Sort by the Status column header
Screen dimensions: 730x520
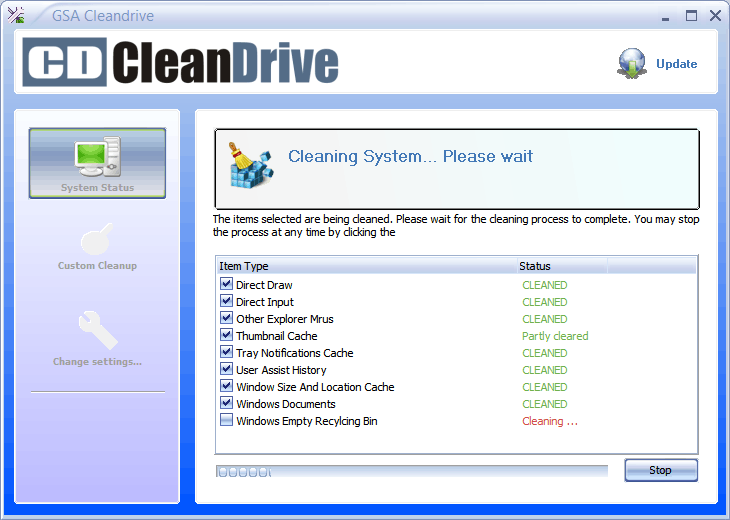pos(562,266)
